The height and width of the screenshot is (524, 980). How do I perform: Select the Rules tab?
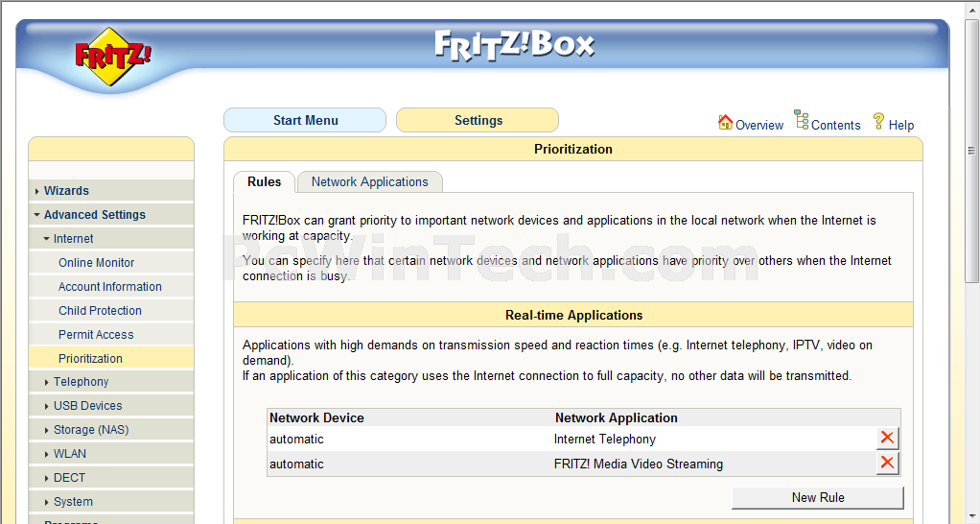pos(264,182)
